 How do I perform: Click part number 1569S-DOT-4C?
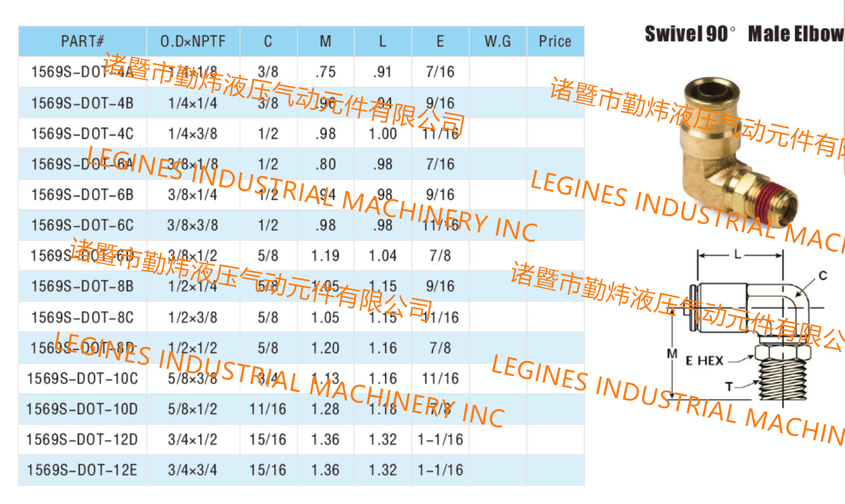83,134
